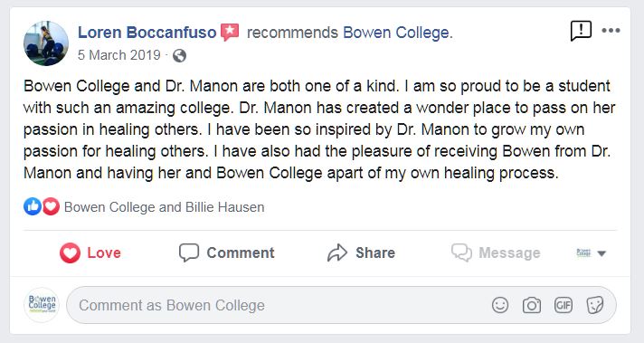Open Loren Boccanfuso's profile link

147,33
